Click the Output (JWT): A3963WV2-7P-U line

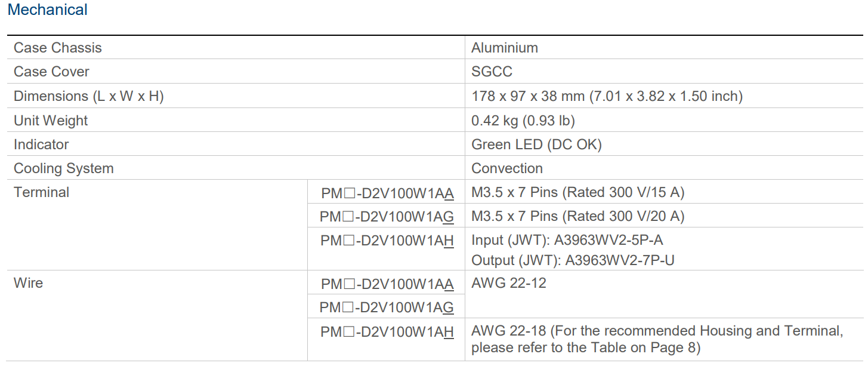(x=573, y=260)
